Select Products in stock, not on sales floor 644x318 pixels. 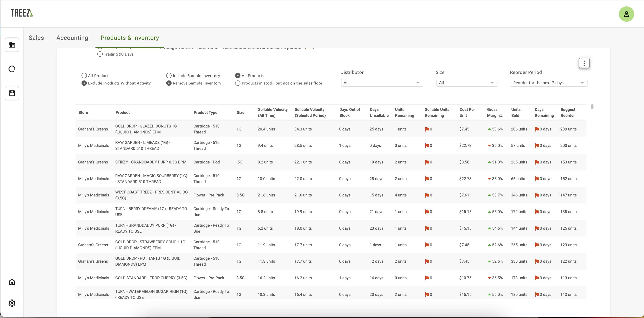(238, 83)
